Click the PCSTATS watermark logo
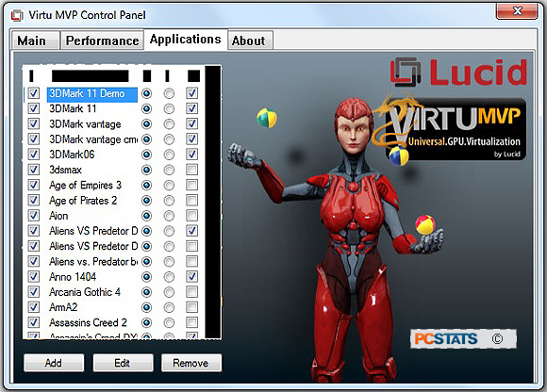 463,338
